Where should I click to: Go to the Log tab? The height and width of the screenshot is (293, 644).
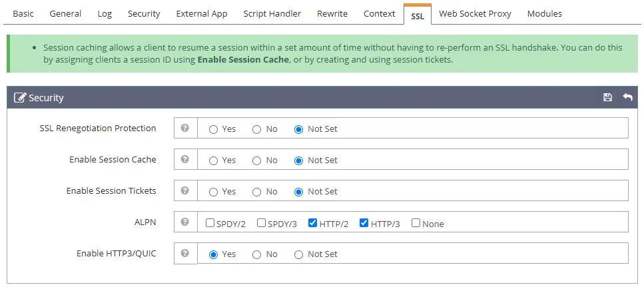105,13
